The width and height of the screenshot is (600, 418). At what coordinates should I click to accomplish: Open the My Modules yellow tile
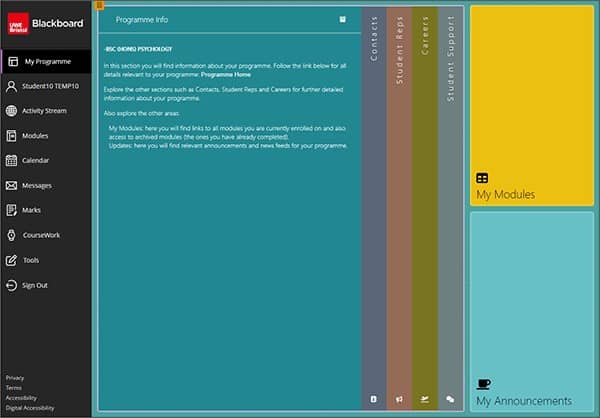click(x=532, y=106)
